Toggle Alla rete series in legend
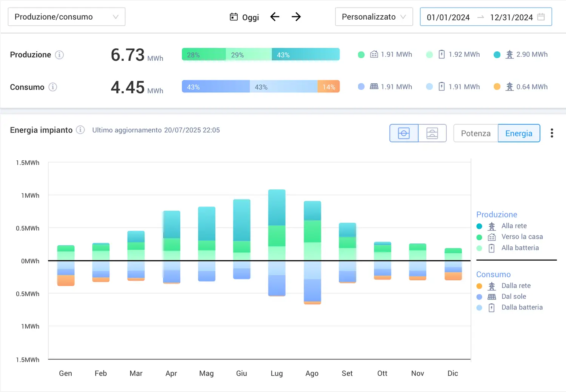566x392 pixels. point(514,226)
